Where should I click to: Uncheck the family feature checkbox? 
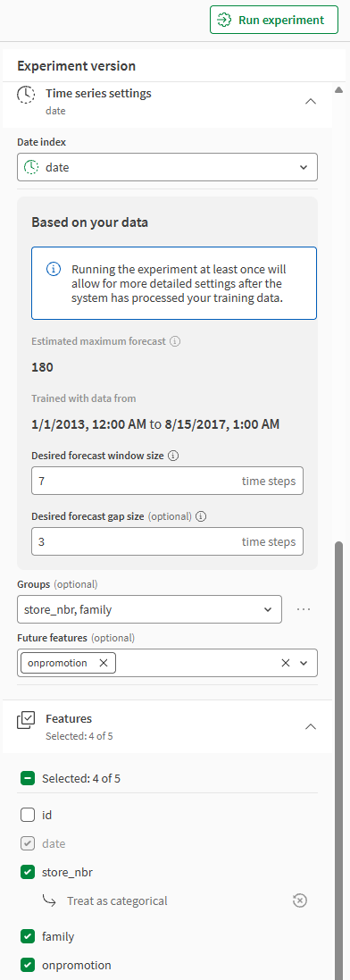pos(28,936)
